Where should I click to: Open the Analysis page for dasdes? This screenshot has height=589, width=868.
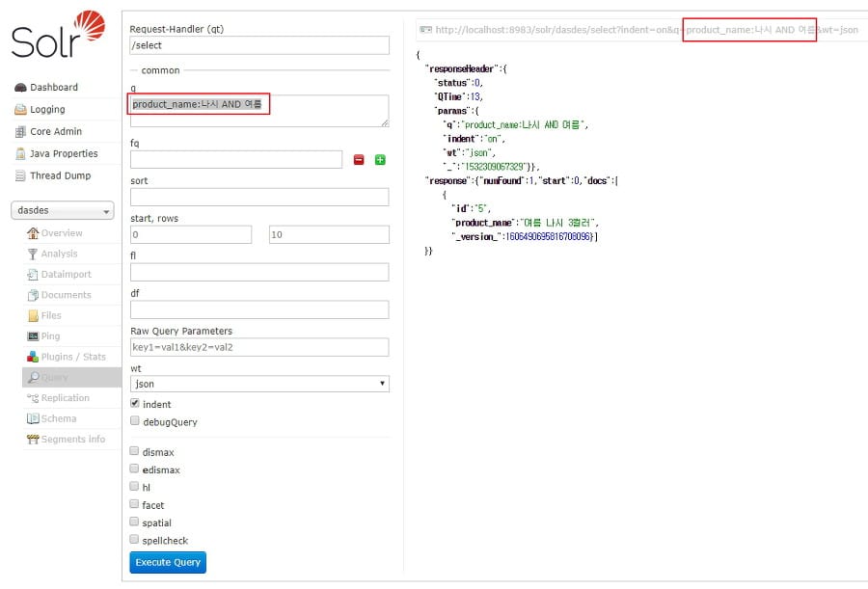click(x=59, y=254)
